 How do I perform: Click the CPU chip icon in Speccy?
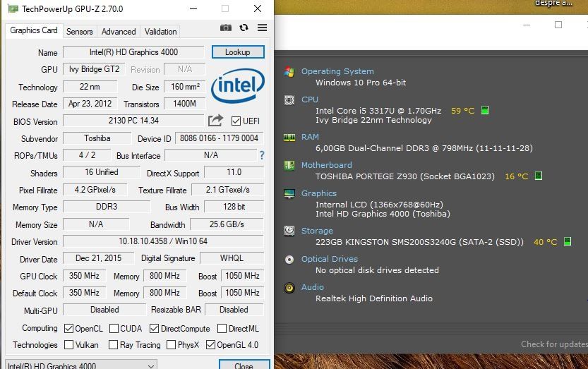(x=289, y=99)
